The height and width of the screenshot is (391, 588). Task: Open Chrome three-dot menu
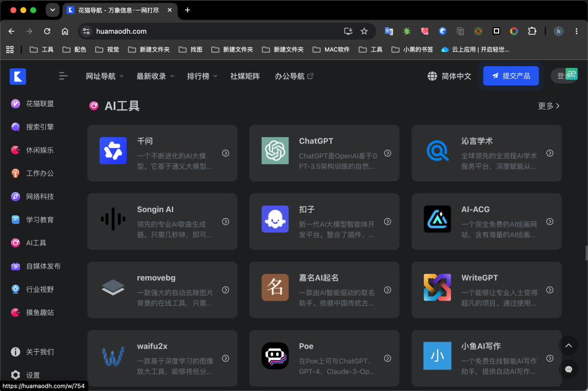[577, 31]
